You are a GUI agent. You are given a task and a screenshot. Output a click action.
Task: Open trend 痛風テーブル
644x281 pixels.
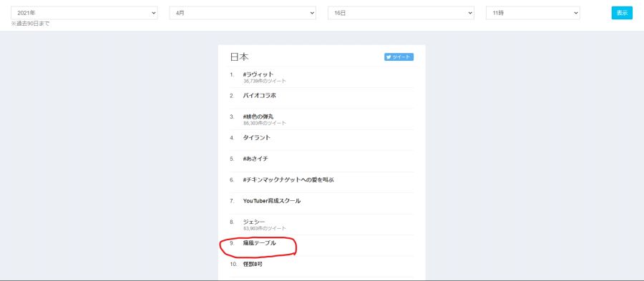pyautogui.click(x=260, y=243)
